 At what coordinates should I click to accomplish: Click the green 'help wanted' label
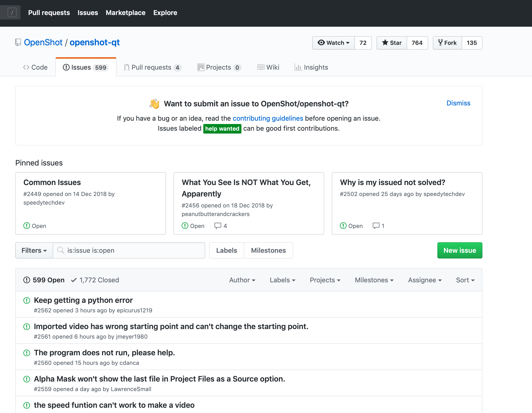point(222,129)
